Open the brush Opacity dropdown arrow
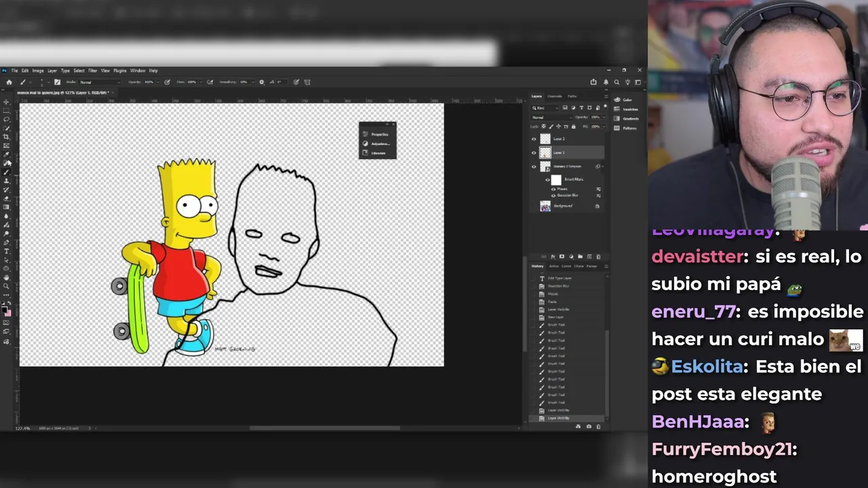 [x=158, y=82]
